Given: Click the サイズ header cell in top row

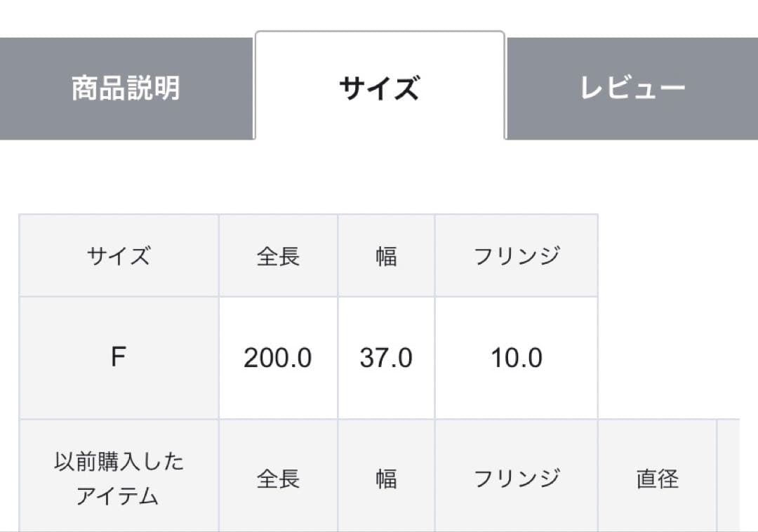Looking at the screenshot, I should (x=119, y=256).
